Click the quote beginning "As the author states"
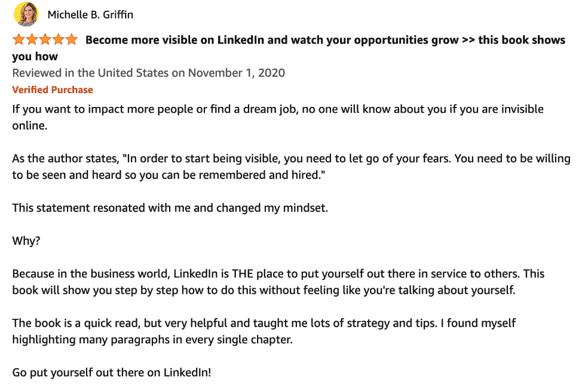 [291, 159]
